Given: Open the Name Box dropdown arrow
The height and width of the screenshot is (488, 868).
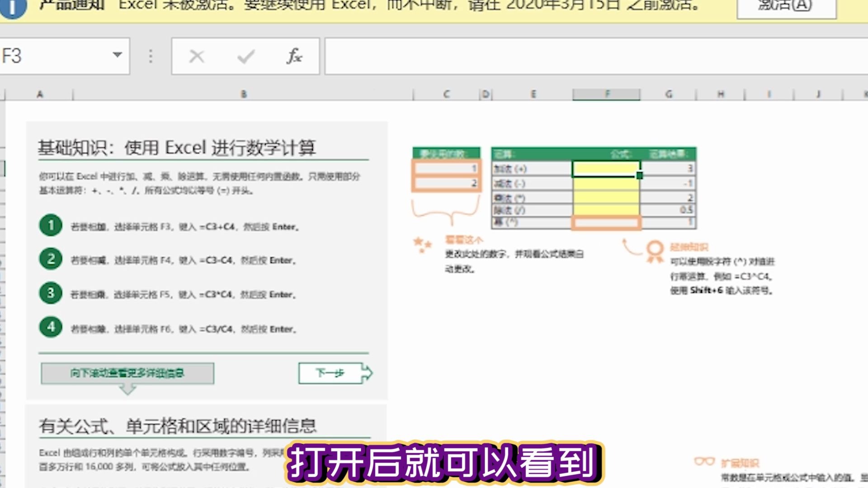Looking at the screenshot, I should pos(117,55).
